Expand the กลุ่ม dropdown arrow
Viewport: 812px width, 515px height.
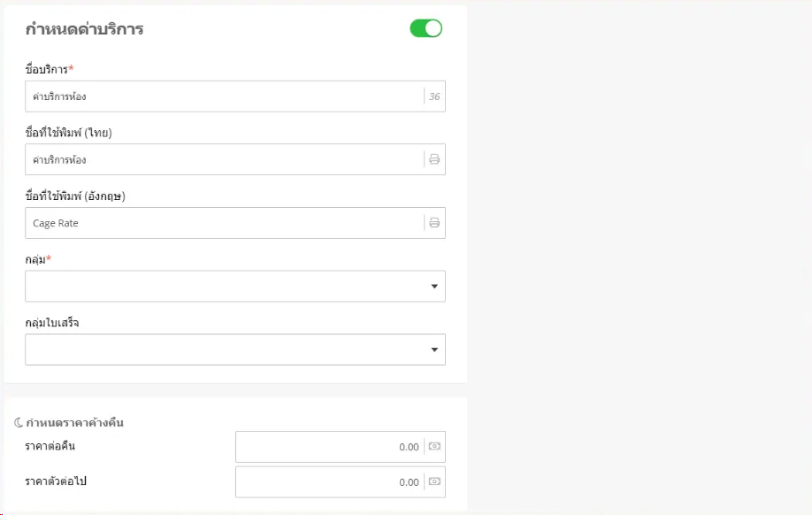[x=434, y=287]
